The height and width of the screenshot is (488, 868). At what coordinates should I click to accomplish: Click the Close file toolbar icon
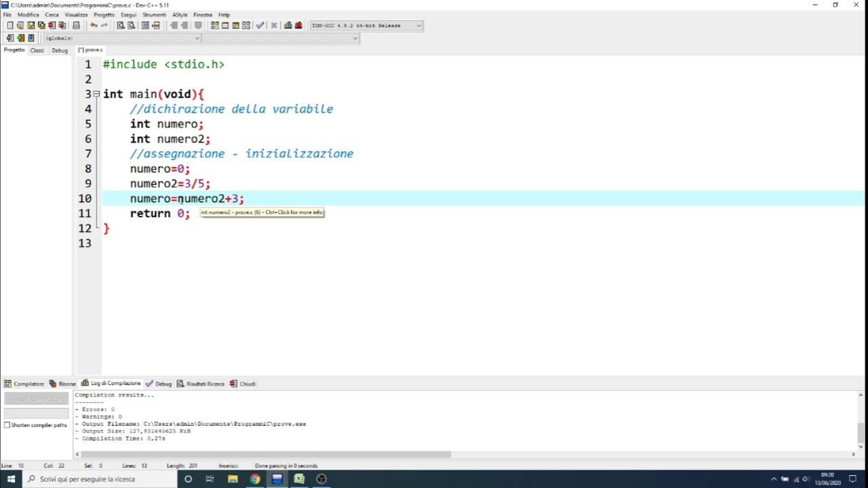(x=52, y=26)
